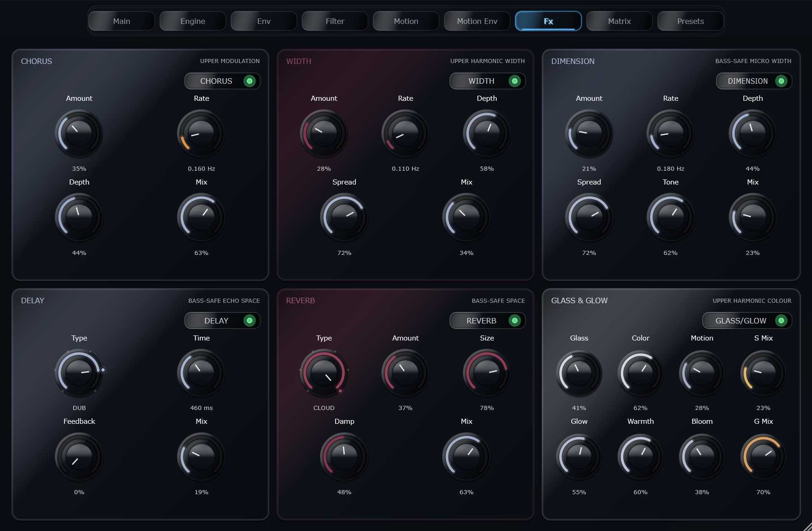Click the 78% reverb size value
Image resolution: width=812 pixels, height=531 pixels.
click(487, 408)
